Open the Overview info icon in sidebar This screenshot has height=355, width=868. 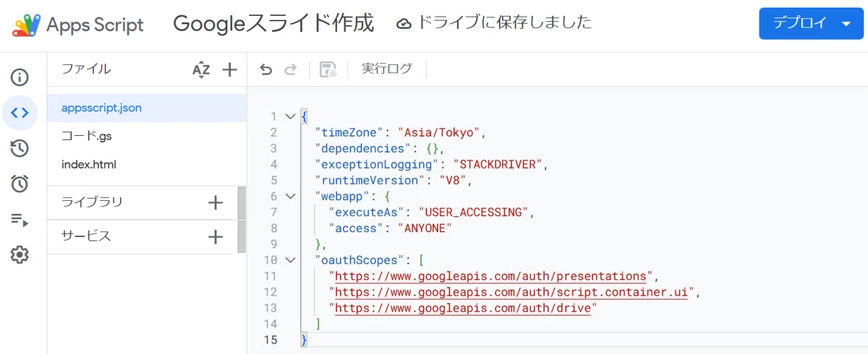pyautogui.click(x=20, y=77)
